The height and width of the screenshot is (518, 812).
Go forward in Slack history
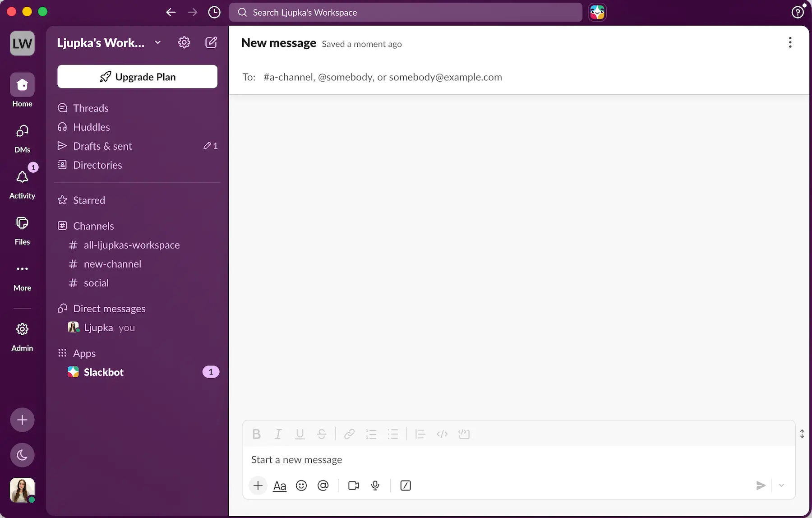(193, 12)
